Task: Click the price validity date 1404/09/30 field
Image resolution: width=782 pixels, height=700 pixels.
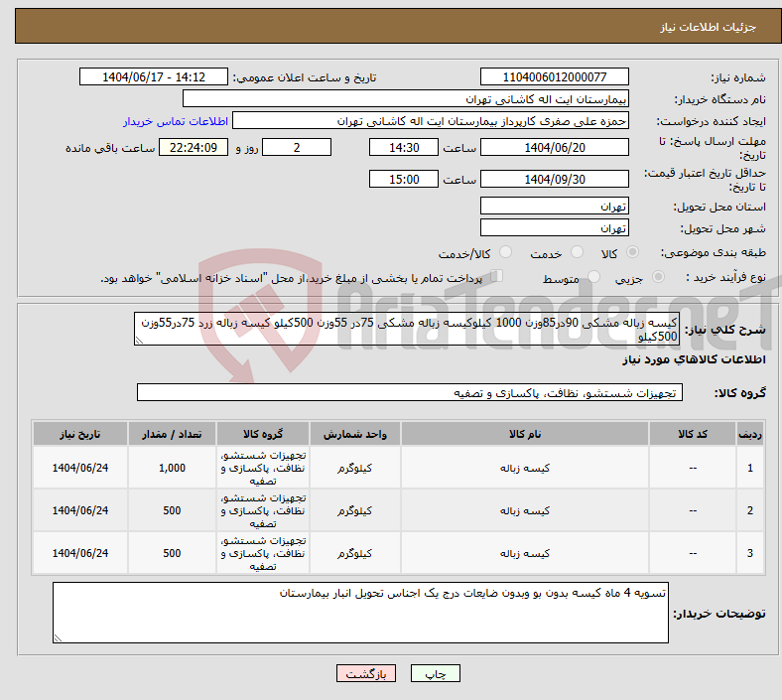Action: click(x=554, y=180)
